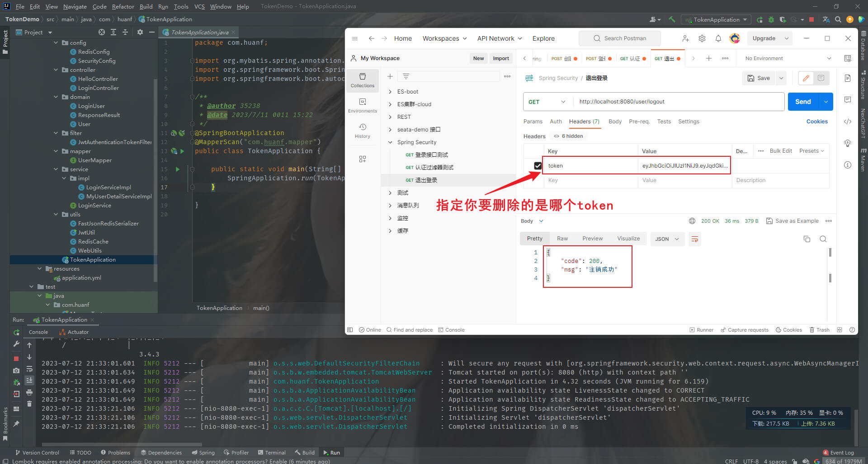
Task: Select application.yml in the Project tree
Action: point(77,278)
